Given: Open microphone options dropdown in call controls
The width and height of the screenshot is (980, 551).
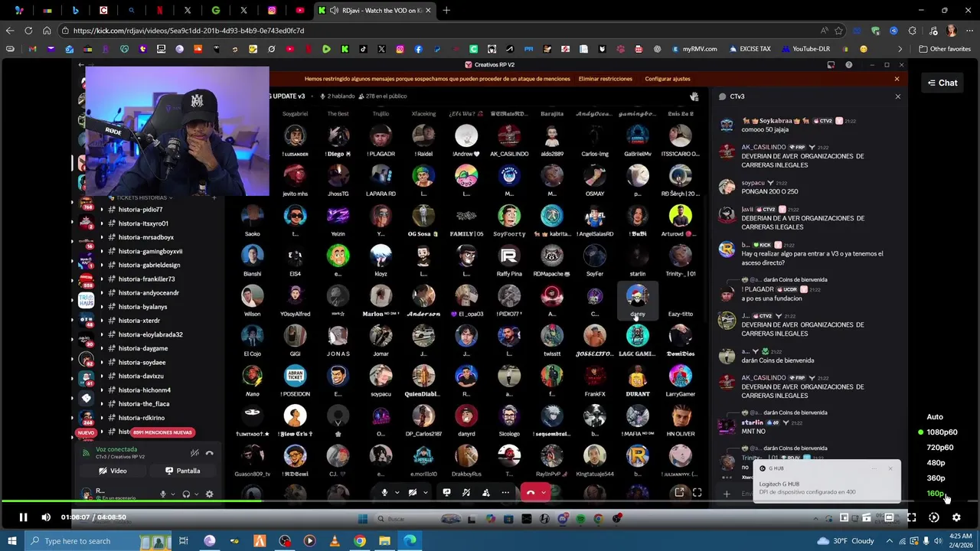Looking at the screenshot, I should click(x=397, y=493).
